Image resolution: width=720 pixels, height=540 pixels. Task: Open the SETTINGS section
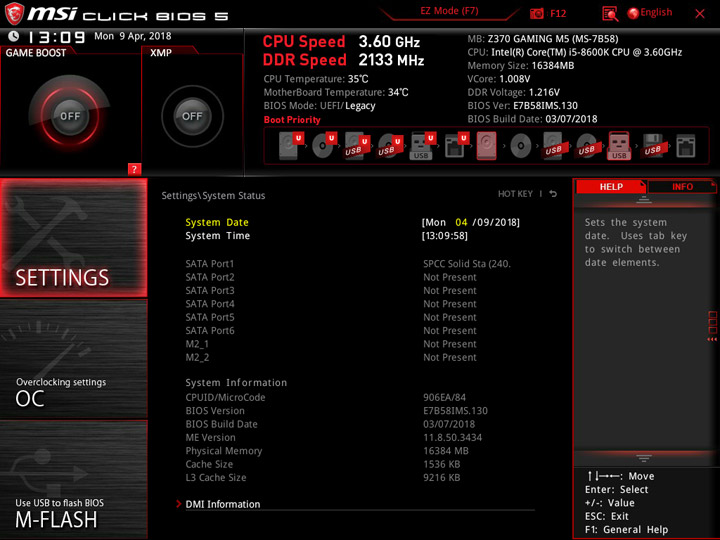(x=73, y=237)
